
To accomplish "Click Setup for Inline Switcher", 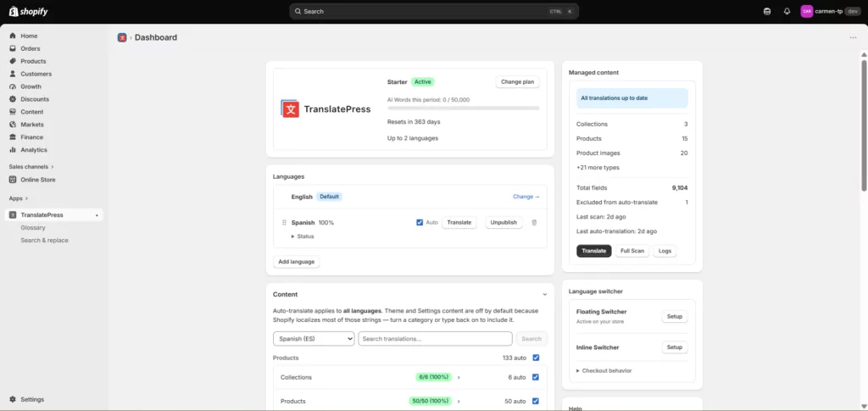I will click(674, 347).
